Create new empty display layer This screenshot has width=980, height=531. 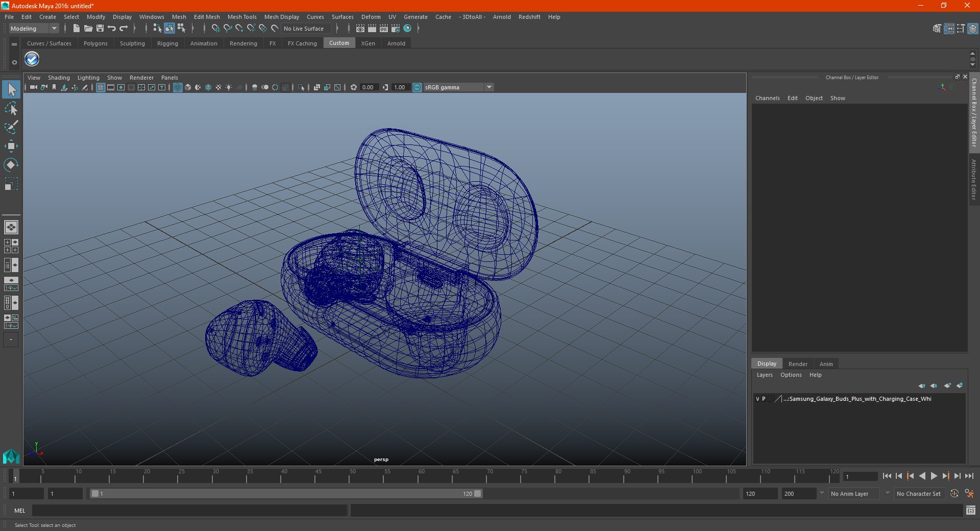pyautogui.click(x=947, y=385)
